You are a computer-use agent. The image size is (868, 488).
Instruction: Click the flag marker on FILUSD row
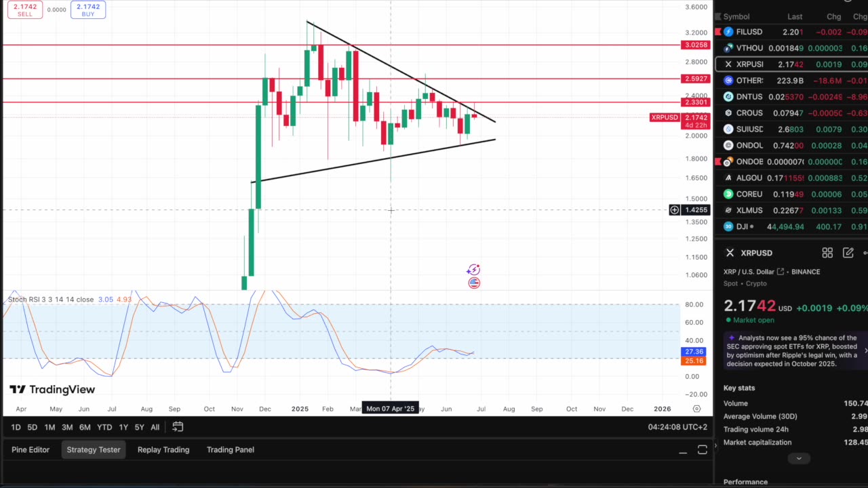(x=717, y=32)
